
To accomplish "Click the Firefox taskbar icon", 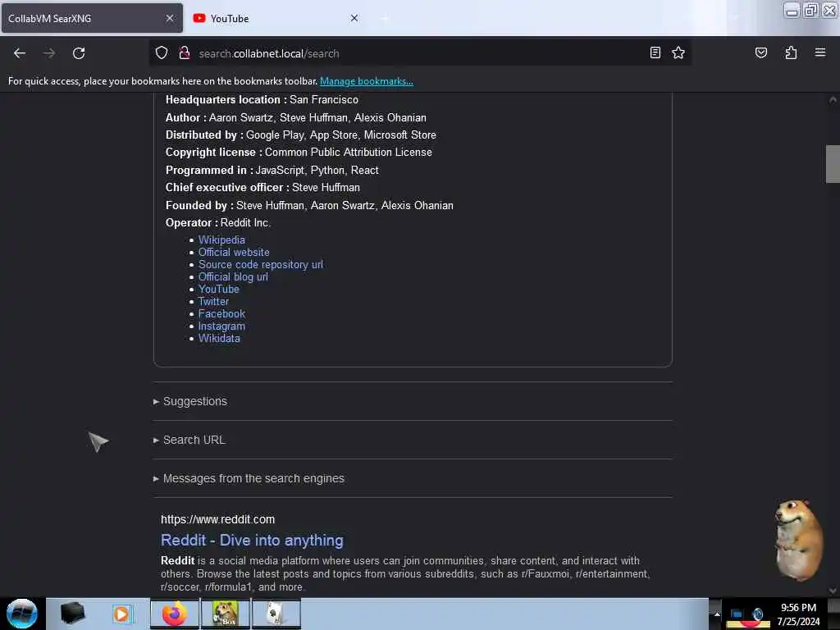I will (174, 614).
